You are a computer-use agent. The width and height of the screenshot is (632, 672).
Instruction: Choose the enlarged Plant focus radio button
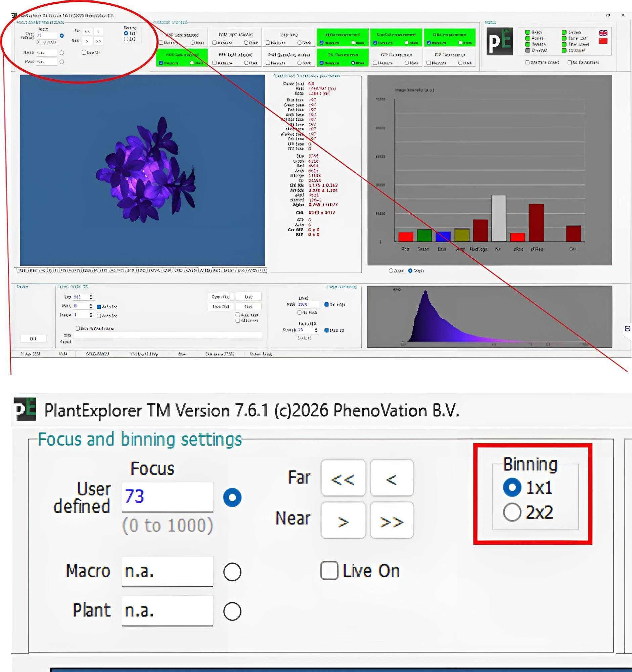(x=232, y=611)
